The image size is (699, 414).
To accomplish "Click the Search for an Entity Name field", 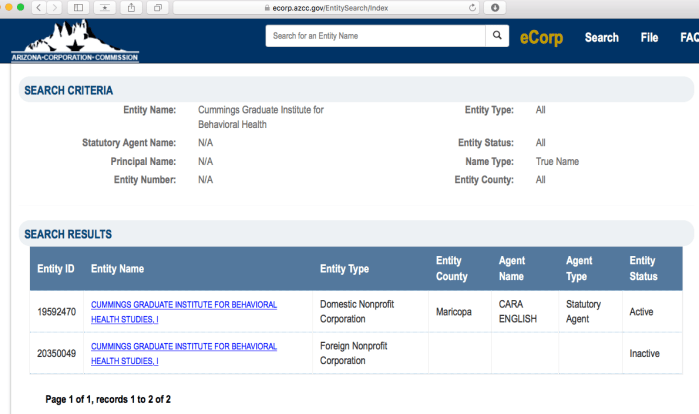I will (x=375, y=36).
